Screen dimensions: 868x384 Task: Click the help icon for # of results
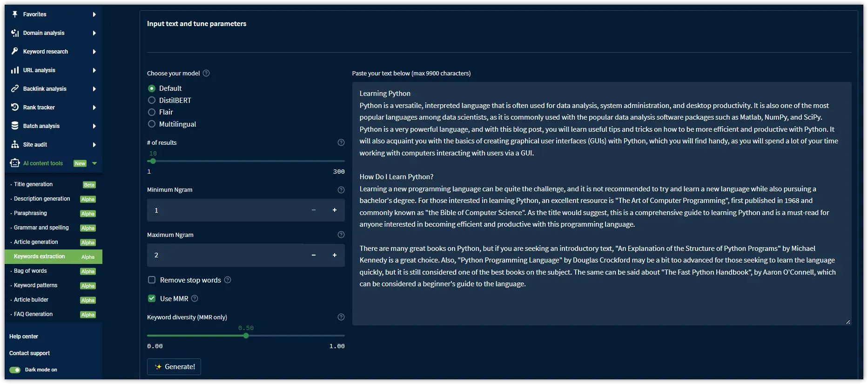pyautogui.click(x=341, y=142)
